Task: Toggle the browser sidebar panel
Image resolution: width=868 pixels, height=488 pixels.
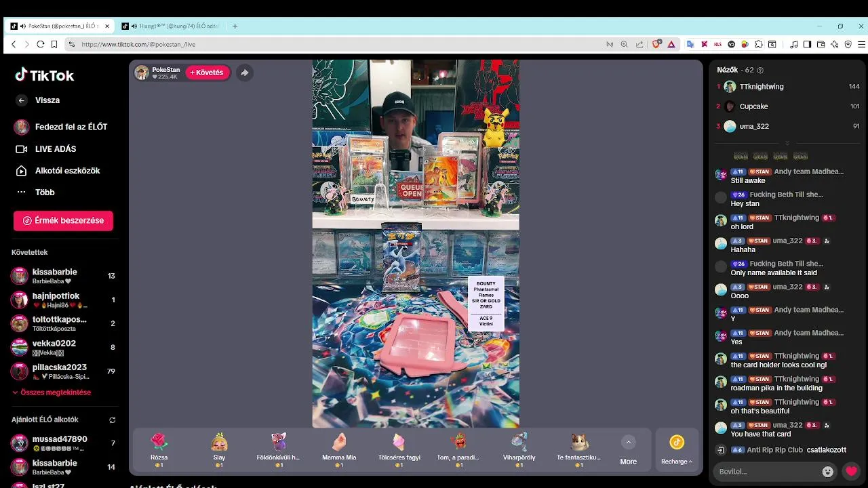Action: point(807,44)
